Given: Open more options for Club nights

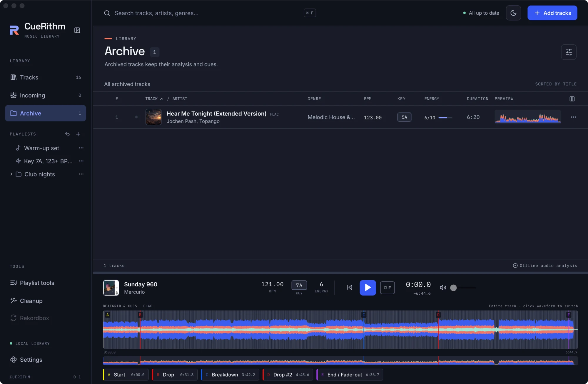Looking at the screenshot, I should [x=81, y=174].
